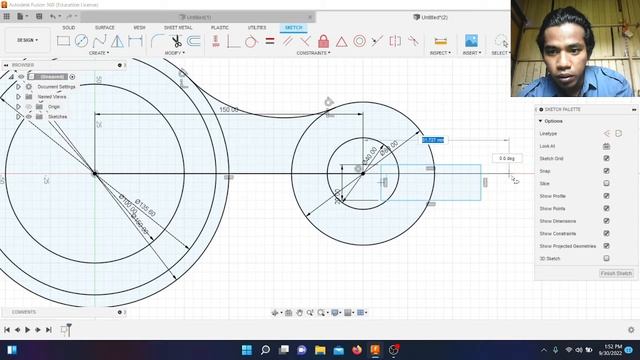Viewport: 640px width, 360px height.
Task: Switch to the MESH tab
Action: (140, 27)
